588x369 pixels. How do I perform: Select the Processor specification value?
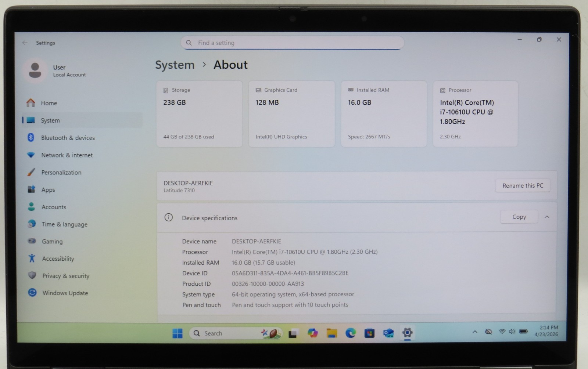(x=305, y=252)
